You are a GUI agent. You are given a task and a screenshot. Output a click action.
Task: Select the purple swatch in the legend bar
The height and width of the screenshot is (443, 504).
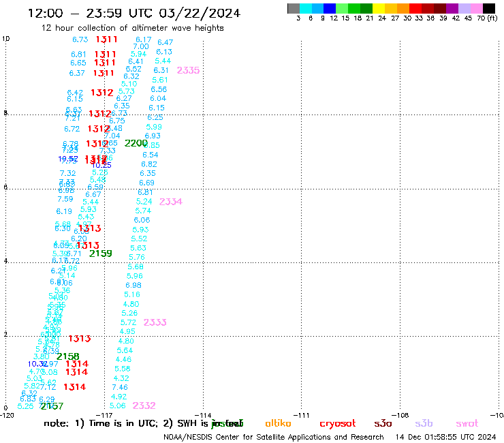452,8
